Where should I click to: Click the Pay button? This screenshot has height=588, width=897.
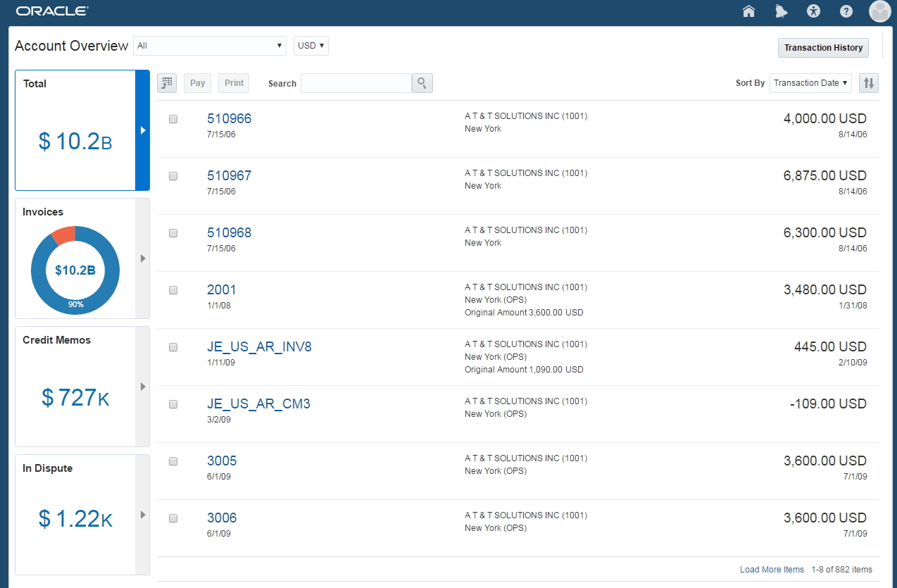pos(197,83)
